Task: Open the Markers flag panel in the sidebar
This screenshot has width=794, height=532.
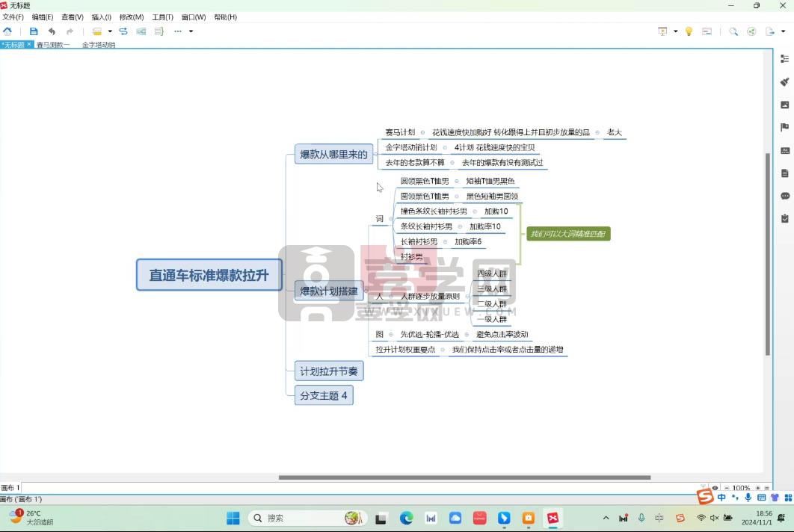Action: click(x=784, y=128)
